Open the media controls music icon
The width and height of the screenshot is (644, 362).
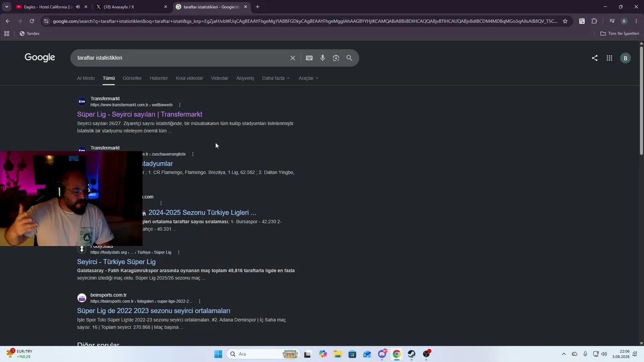pyautogui.click(x=612, y=21)
